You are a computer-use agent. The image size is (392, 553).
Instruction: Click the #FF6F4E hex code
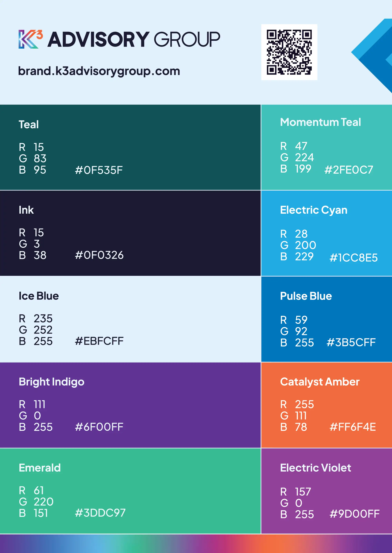353,427
